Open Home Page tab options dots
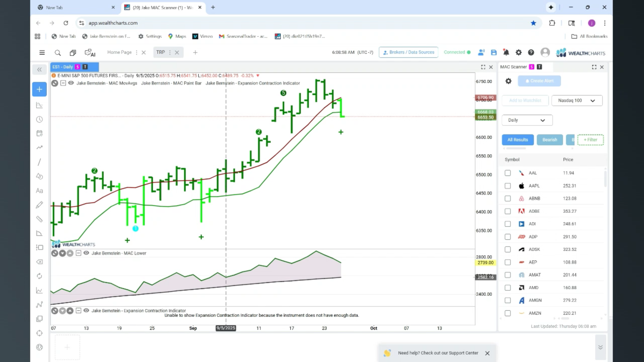The width and height of the screenshot is (644, 362). (136, 52)
